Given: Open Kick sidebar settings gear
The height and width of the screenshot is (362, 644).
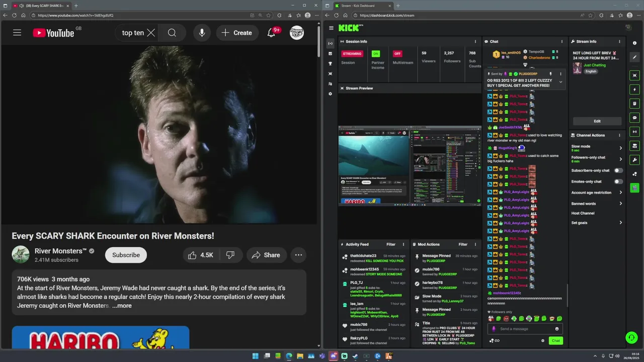Looking at the screenshot, I should [x=331, y=94].
